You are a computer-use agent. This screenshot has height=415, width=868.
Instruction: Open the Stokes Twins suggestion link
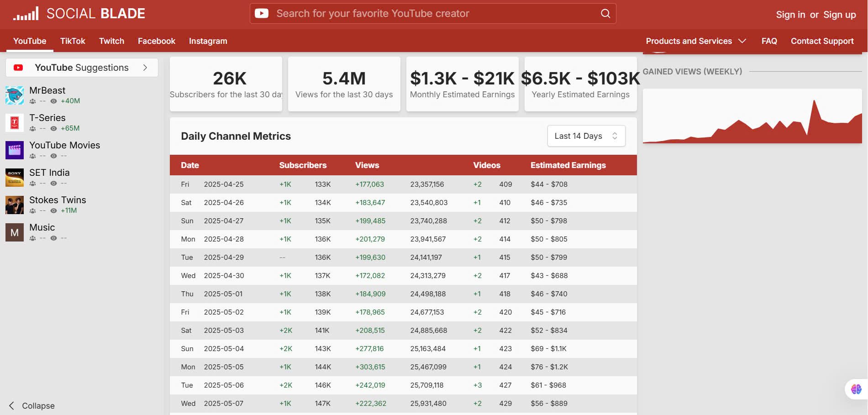tap(58, 200)
